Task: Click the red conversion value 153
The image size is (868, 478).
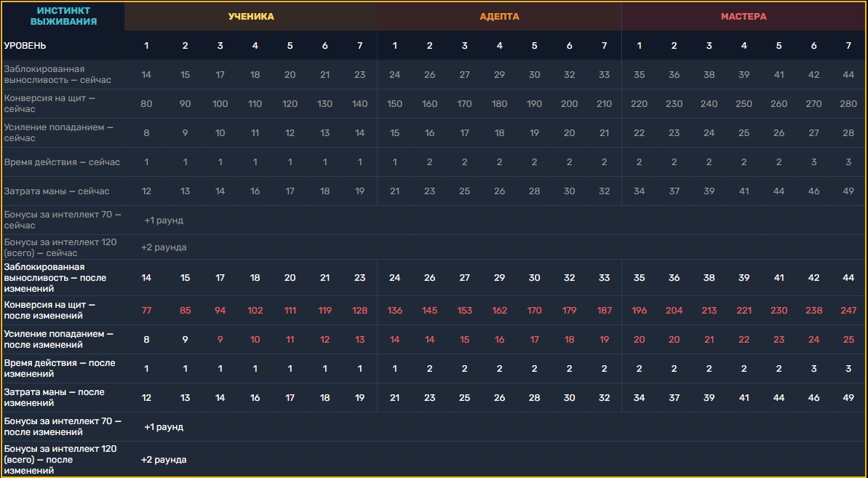Action: click(x=464, y=311)
